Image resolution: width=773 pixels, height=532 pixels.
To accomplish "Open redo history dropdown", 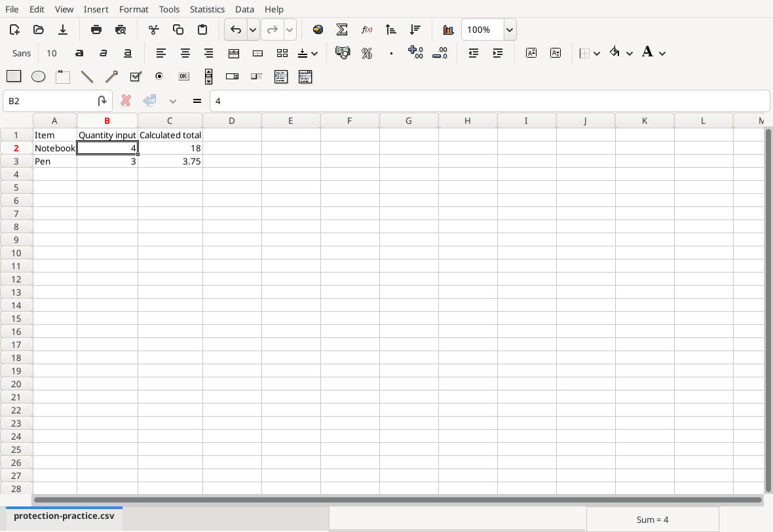I will coord(290,29).
